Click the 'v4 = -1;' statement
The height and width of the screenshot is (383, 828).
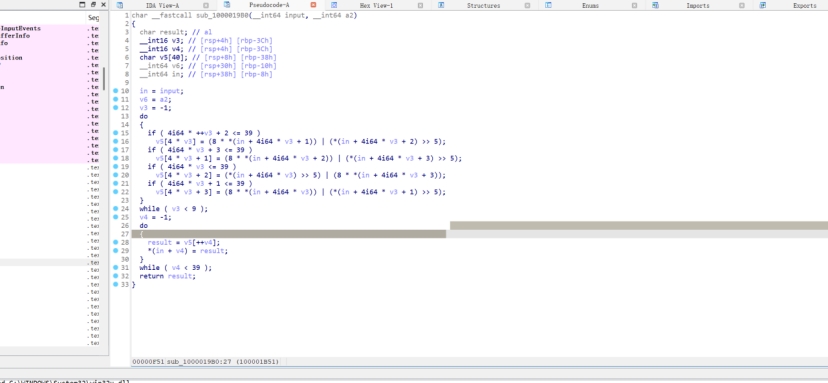tap(156, 217)
